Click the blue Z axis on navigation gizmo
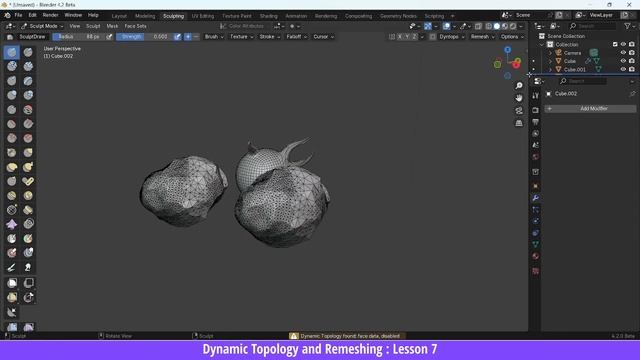Viewport: 640px width, 360px height. [x=507, y=50]
